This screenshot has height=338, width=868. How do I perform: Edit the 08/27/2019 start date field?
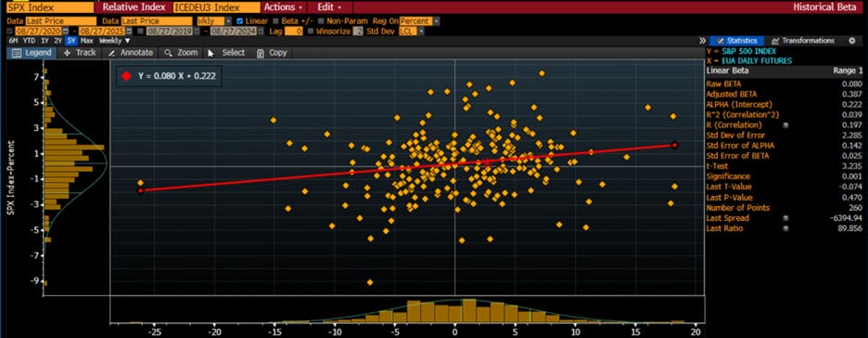coord(169,31)
